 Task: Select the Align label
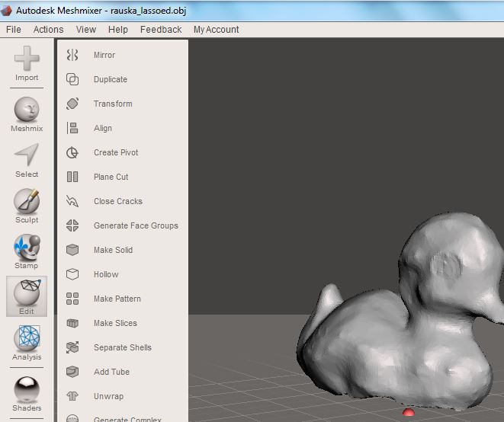click(103, 128)
